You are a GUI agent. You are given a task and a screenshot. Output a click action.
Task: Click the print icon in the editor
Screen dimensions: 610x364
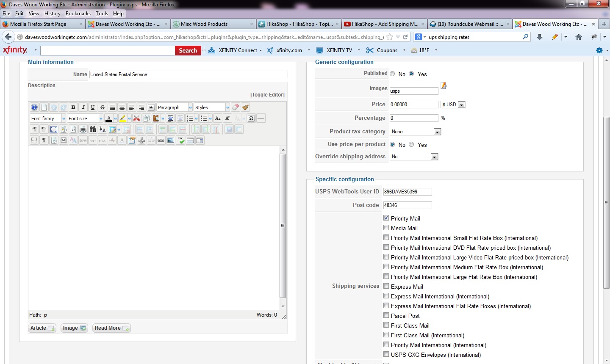click(83, 130)
